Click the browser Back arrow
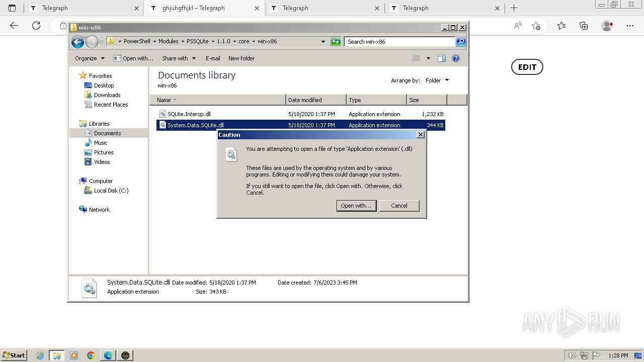The width and height of the screenshot is (644, 362). [x=14, y=26]
